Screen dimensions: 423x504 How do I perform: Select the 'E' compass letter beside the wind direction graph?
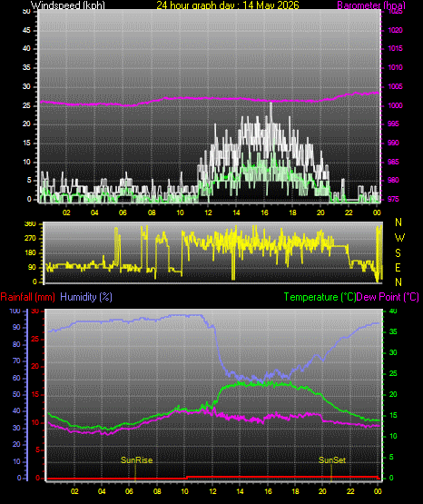(398, 267)
